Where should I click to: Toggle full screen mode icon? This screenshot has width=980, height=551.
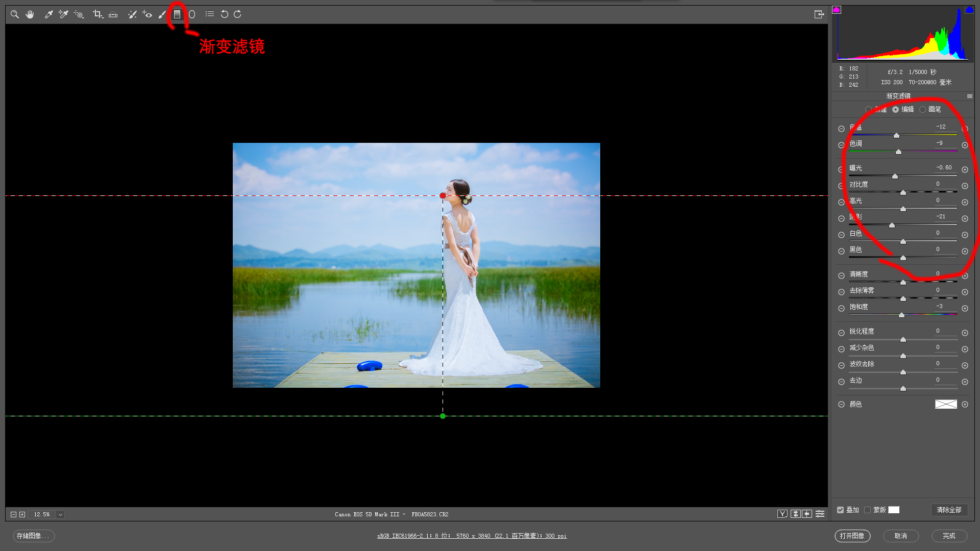click(819, 14)
